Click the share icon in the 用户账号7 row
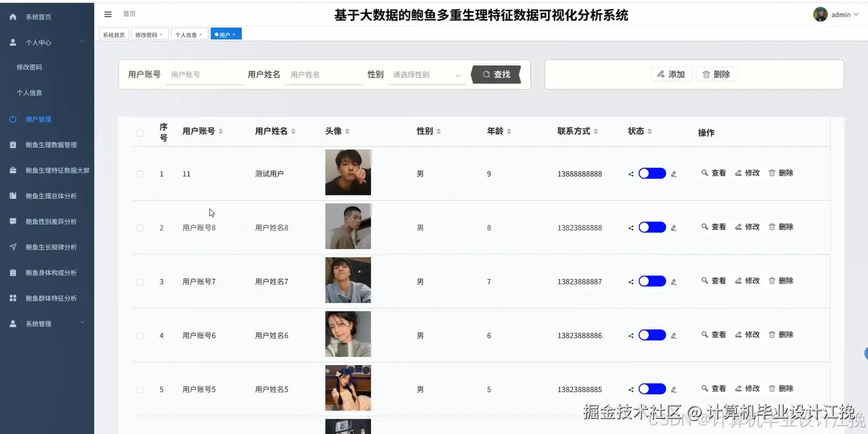This screenshot has width=868, height=434. [631, 282]
